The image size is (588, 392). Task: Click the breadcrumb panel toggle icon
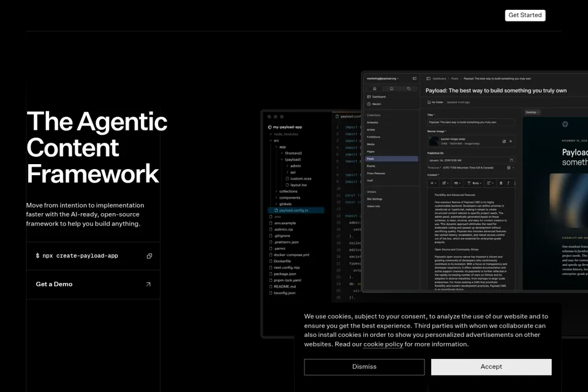428,79
